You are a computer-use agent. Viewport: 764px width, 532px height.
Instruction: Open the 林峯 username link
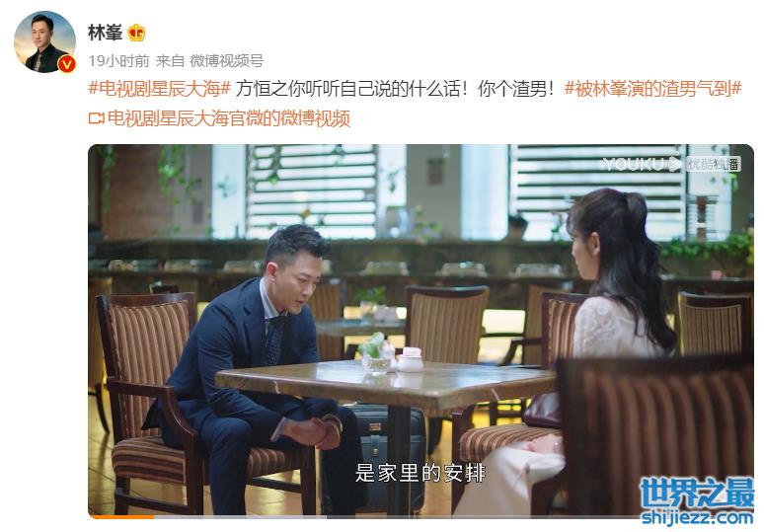click(x=105, y=34)
